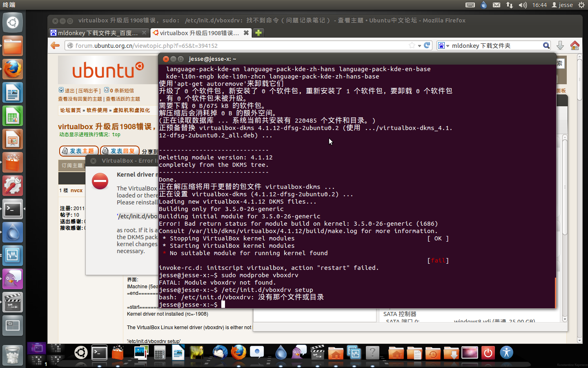Open LibreOffice Impress in launcher
The height and width of the screenshot is (368, 588).
pyautogui.click(x=12, y=139)
